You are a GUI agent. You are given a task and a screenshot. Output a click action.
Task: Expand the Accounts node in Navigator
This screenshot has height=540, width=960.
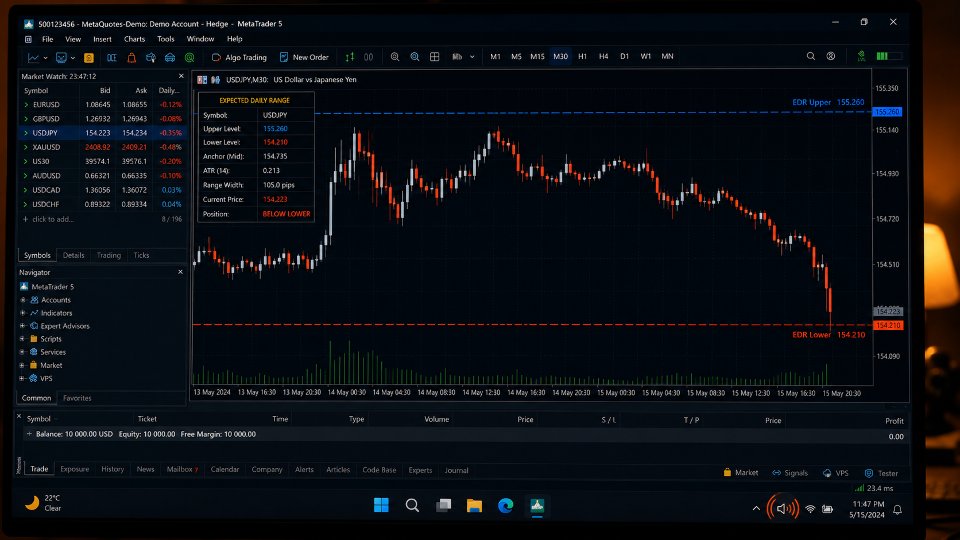click(23, 300)
